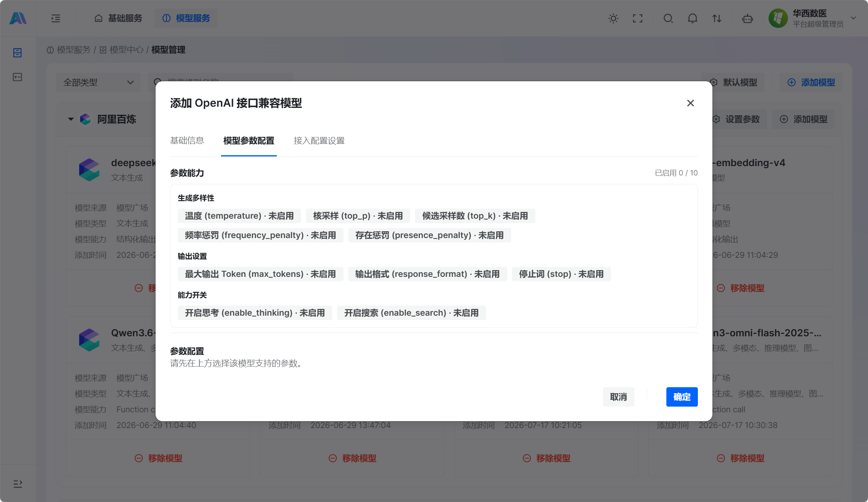
Task: Click the 模型管理 breadcrumb text
Action: tap(168, 50)
